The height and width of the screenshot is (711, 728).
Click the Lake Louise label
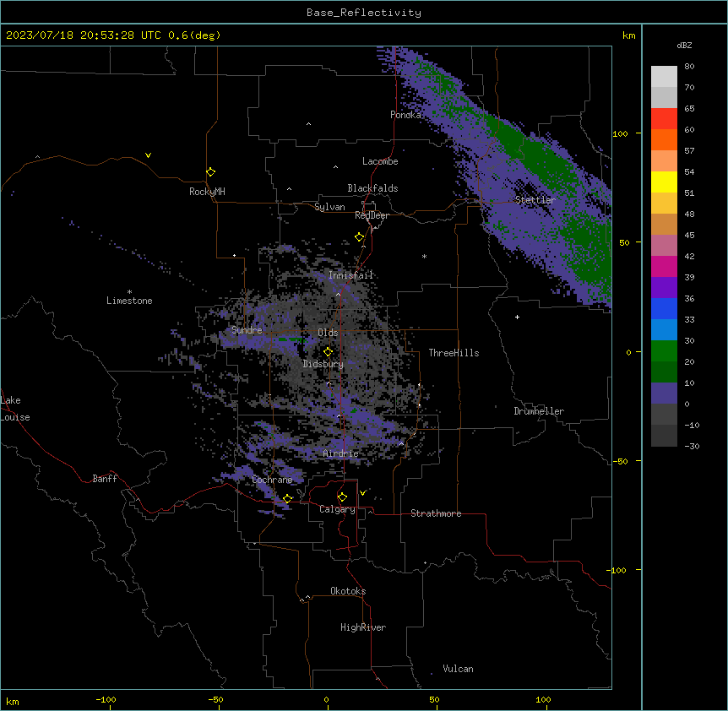click(x=14, y=409)
